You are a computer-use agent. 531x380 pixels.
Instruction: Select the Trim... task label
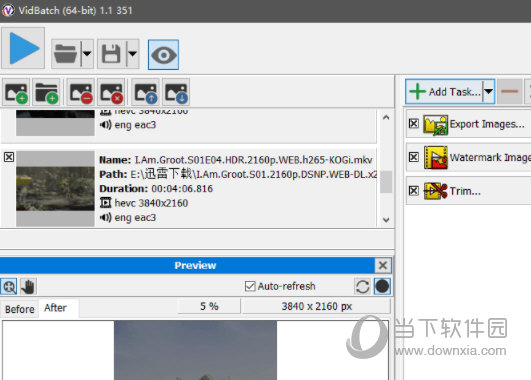[x=465, y=191]
